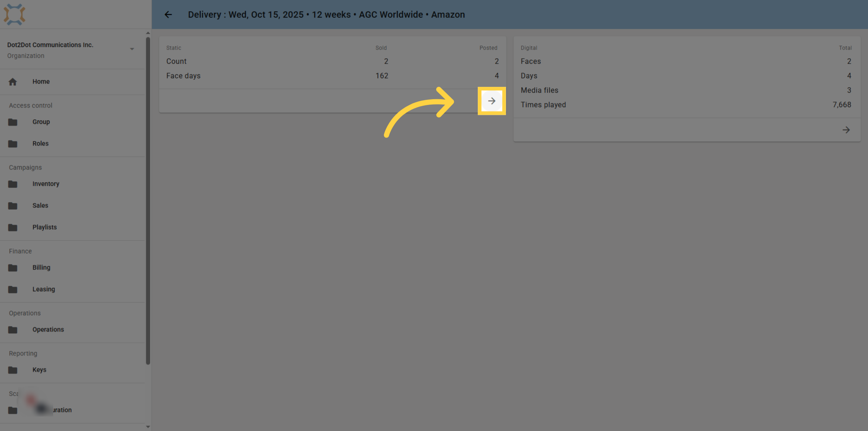Viewport: 868px width, 431px height.
Task: Open Sales under Campaigns
Action: [72, 206]
